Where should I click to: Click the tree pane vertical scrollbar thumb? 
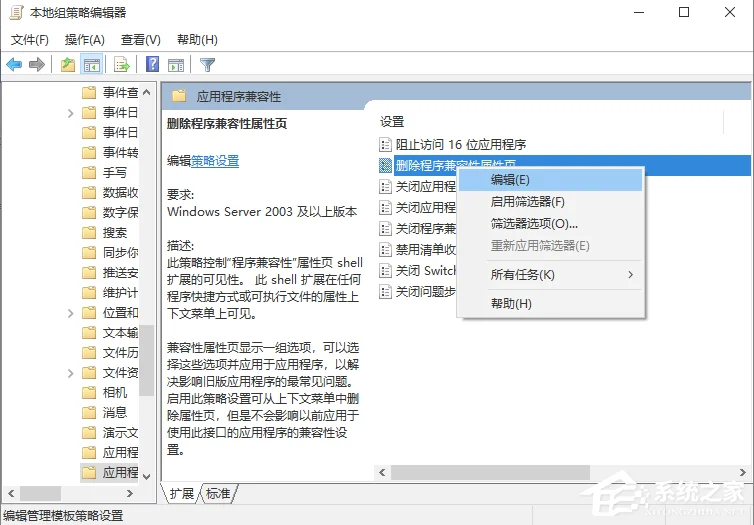(x=147, y=361)
